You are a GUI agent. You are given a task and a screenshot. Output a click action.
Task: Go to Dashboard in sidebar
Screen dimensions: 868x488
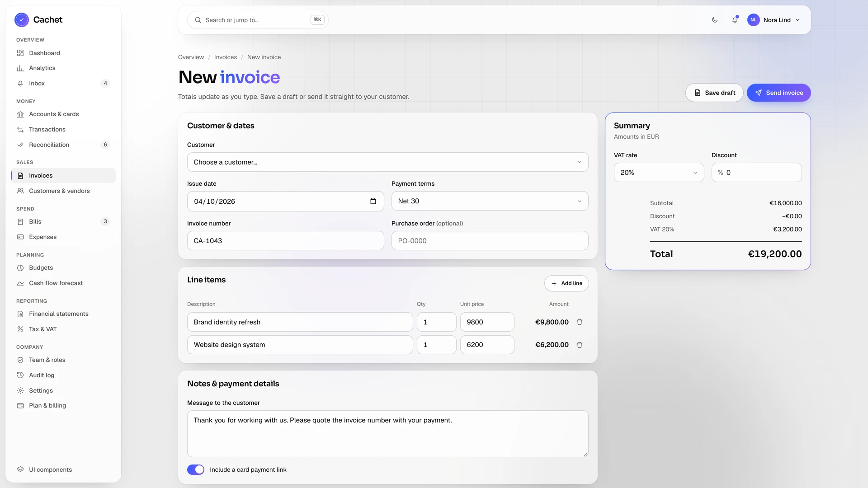(63, 53)
